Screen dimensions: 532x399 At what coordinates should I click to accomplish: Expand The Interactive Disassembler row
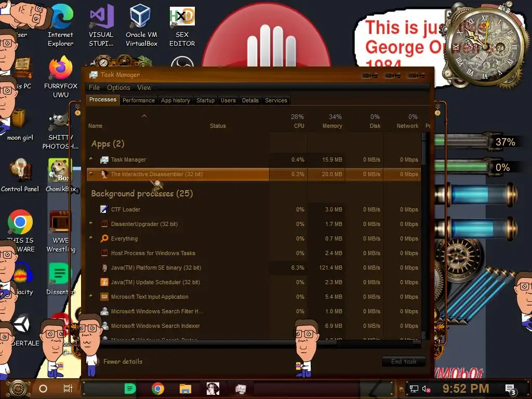point(91,174)
